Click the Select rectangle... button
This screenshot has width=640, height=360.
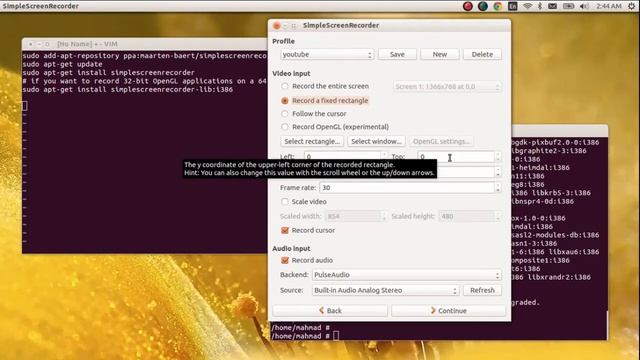coord(312,141)
